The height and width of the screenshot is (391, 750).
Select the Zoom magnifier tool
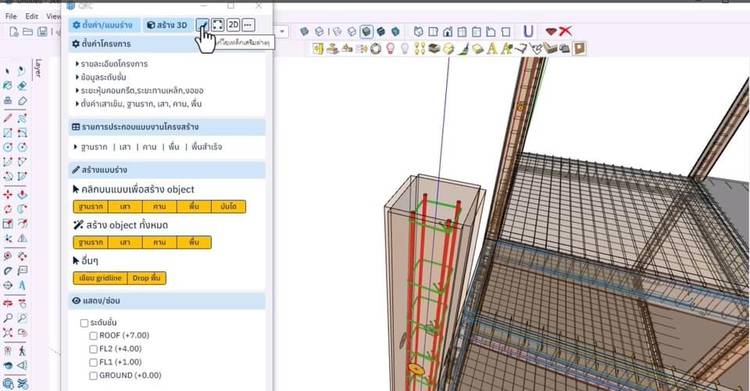[8, 318]
